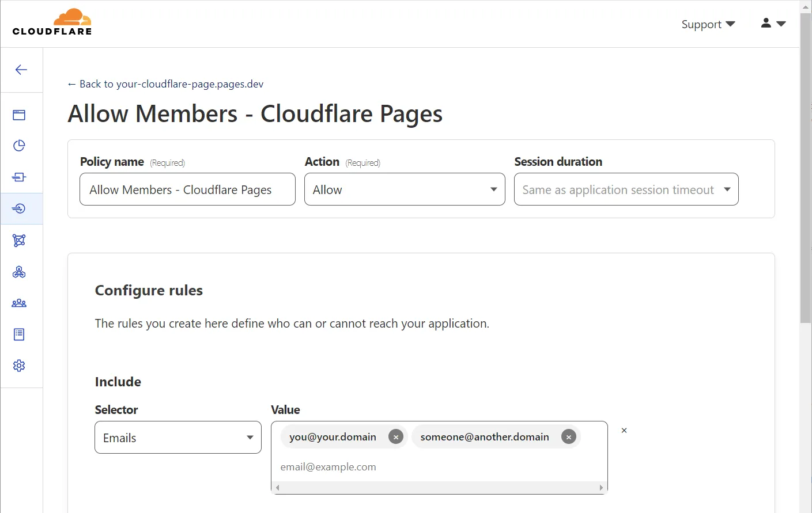
Task: Open the Emails selector dropdown
Action: [177, 438]
